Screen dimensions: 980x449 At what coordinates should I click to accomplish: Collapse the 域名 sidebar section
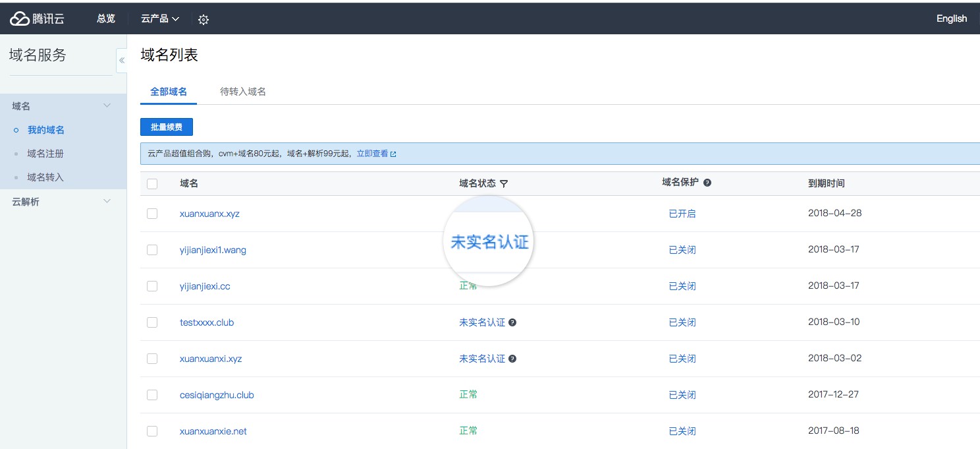pyautogui.click(x=107, y=105)
